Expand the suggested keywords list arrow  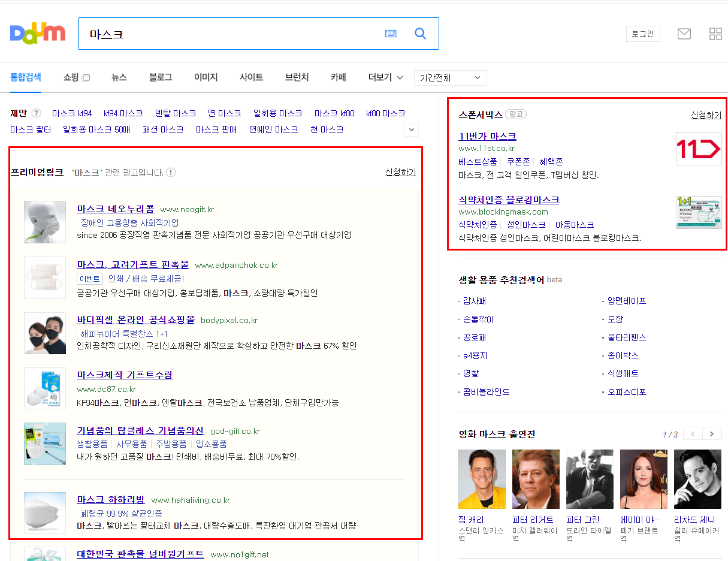412,129
